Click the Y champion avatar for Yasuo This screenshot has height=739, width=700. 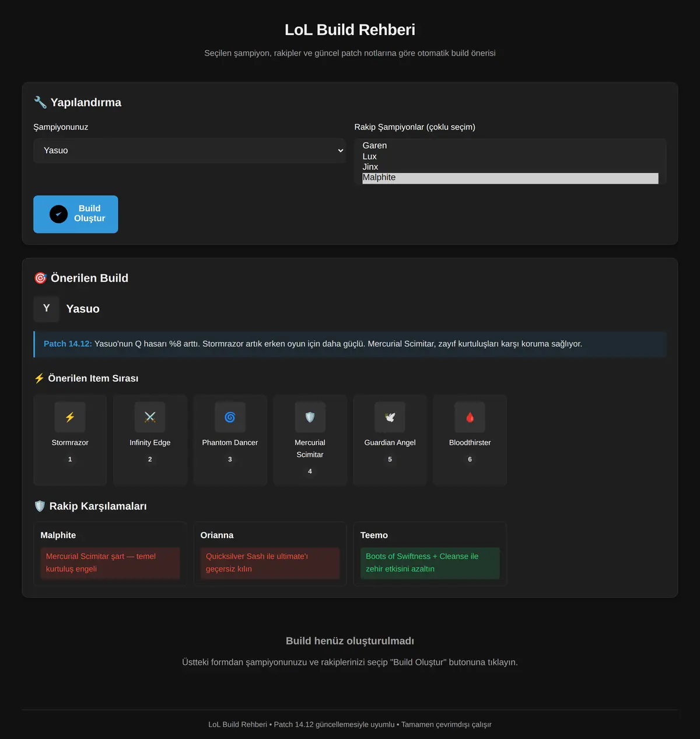tap(47, 309)
